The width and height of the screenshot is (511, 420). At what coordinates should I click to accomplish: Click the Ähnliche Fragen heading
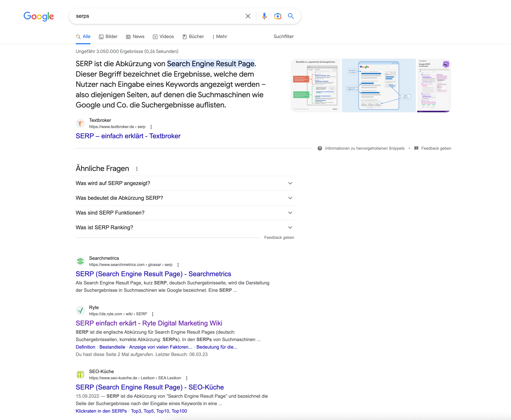pyautogui.click(x=102, y=168)
